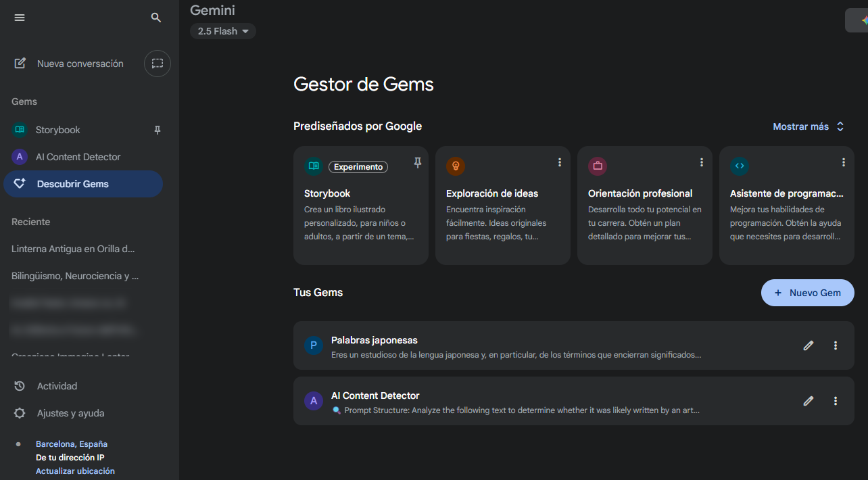
Task: Click the search magnifier icon
Action: [x=156, y=18]
